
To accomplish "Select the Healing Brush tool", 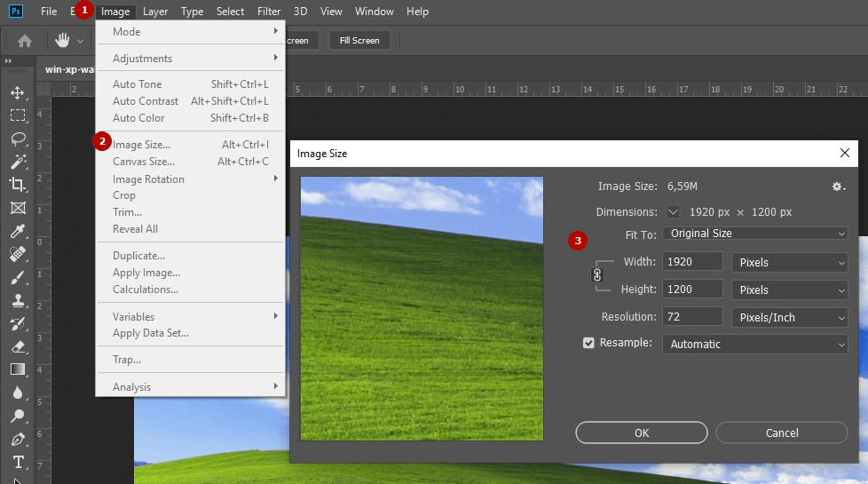I will (x=17, y=254).
